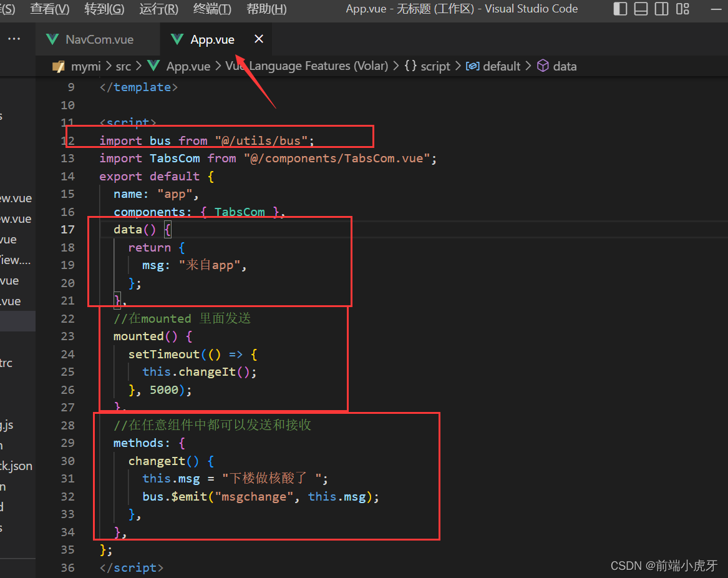Click line number 32 in gutter
Image resolution: width=728 pixels, height=578 pixels.
[x=68, y=497]
